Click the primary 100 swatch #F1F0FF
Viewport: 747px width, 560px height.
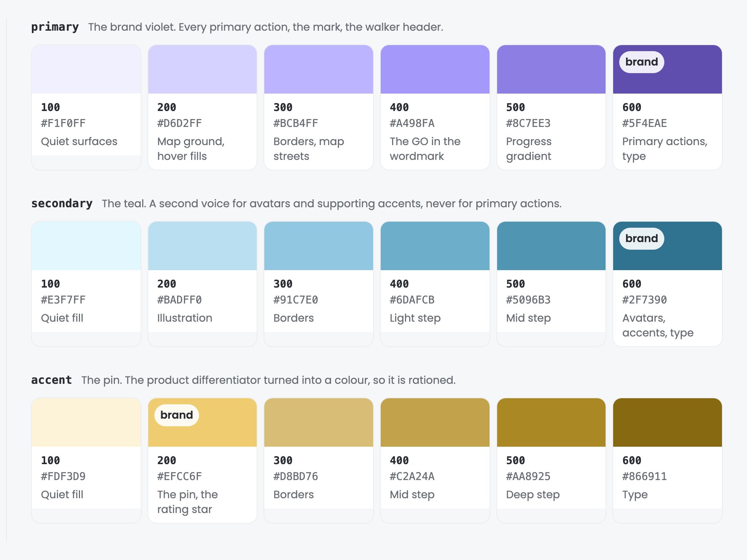(x=86, y=69)
